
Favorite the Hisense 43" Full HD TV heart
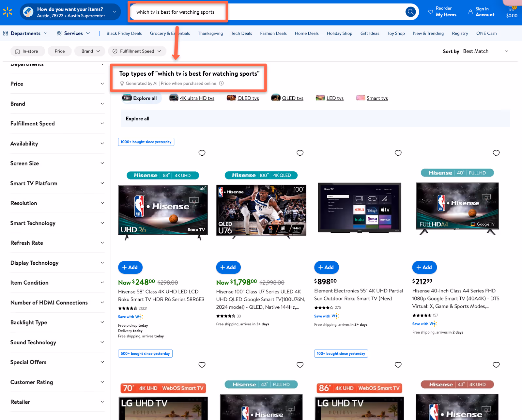pos(300,365)
